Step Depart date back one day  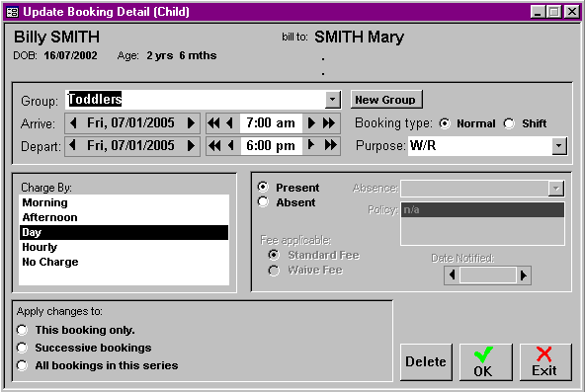tap(73, 146)
